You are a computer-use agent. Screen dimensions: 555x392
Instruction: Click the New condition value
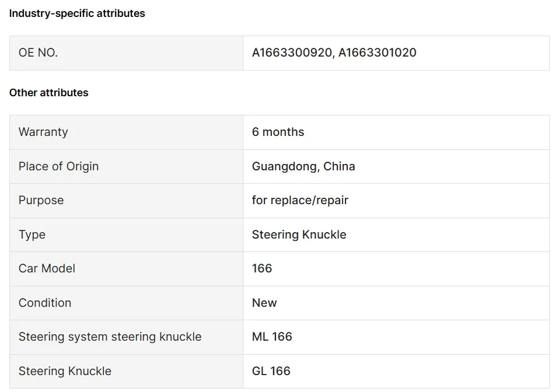[264, 303]
